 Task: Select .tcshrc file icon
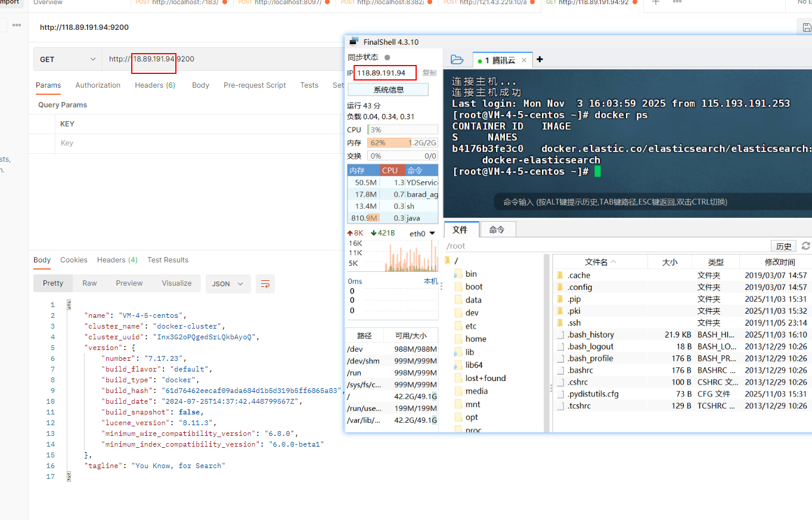coord(560,406)
